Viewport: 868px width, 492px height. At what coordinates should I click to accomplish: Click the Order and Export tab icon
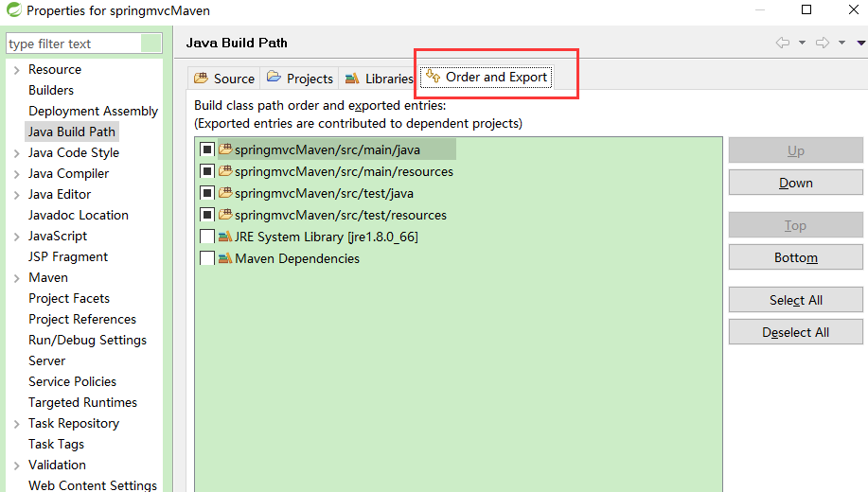[433, 77]
